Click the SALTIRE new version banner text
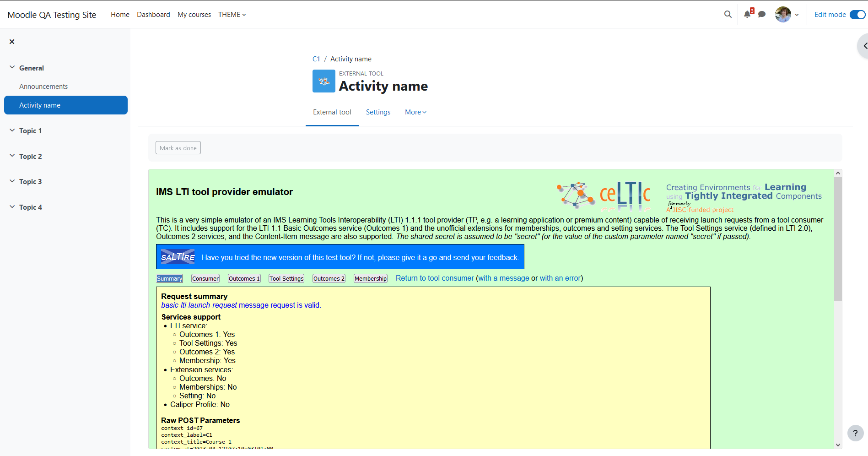Viewport: 868px width, 456px height. pos(360,257)
